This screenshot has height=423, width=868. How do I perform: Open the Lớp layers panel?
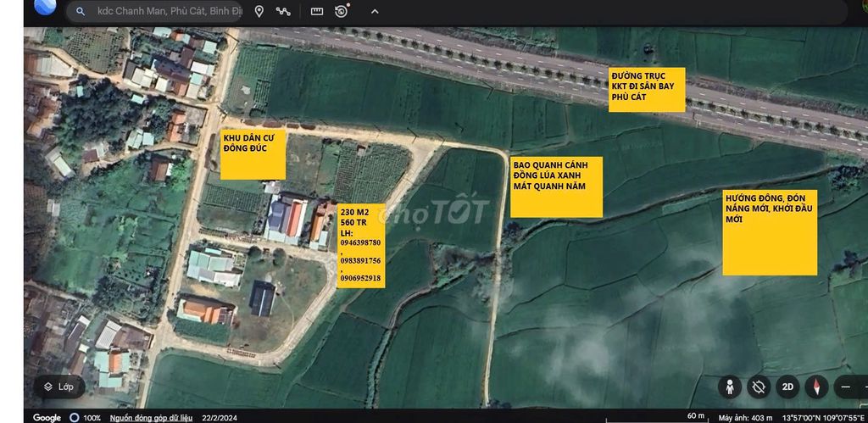tap(59, 387)
